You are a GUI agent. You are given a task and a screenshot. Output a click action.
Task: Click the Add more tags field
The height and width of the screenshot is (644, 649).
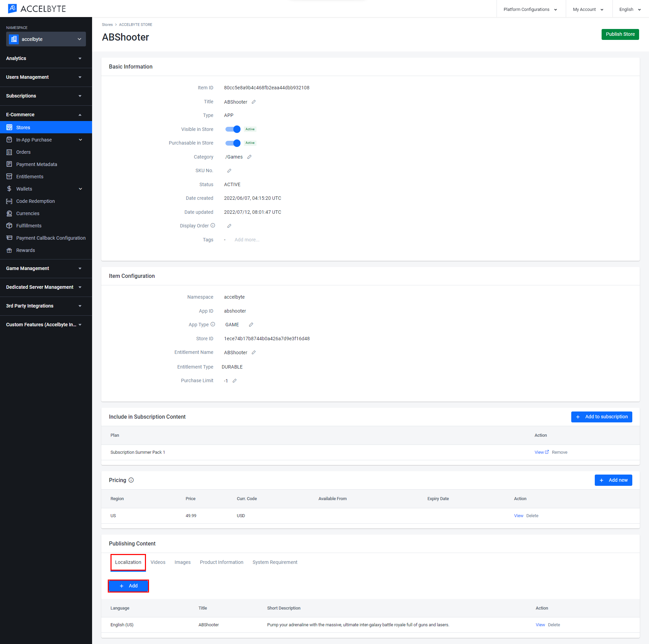(x=247, y=240)
